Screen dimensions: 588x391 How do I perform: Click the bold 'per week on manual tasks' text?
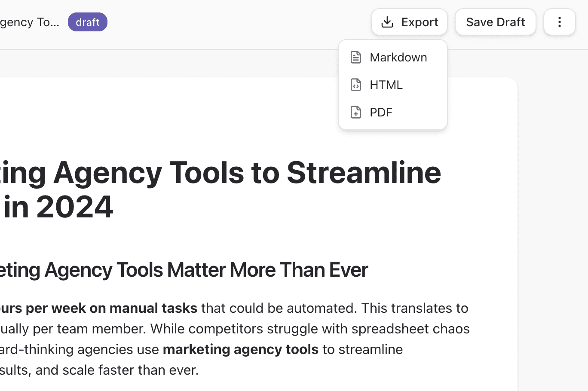(111, 308)
